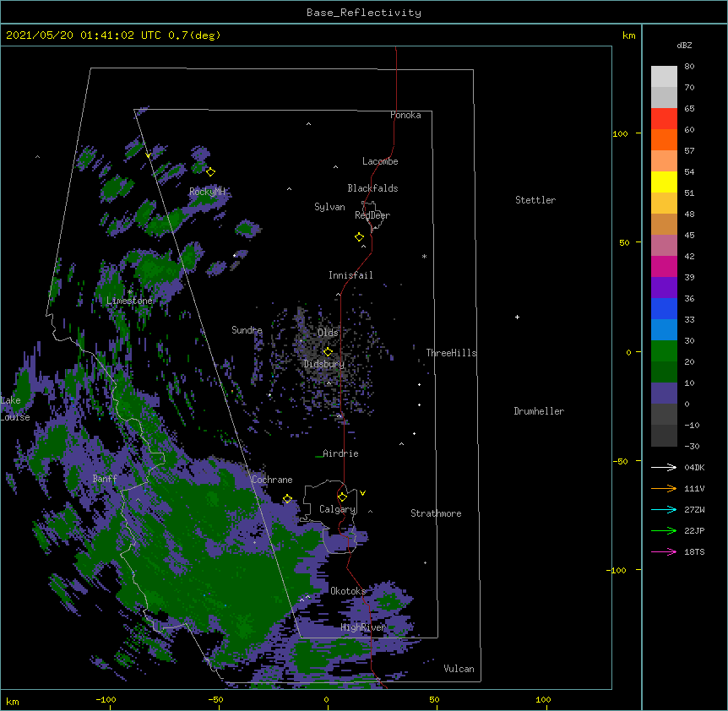Click the Base_Reflectivity title text
Viewport: 728px width, 711px height.
pyautogui.click(x=364, y=13)
